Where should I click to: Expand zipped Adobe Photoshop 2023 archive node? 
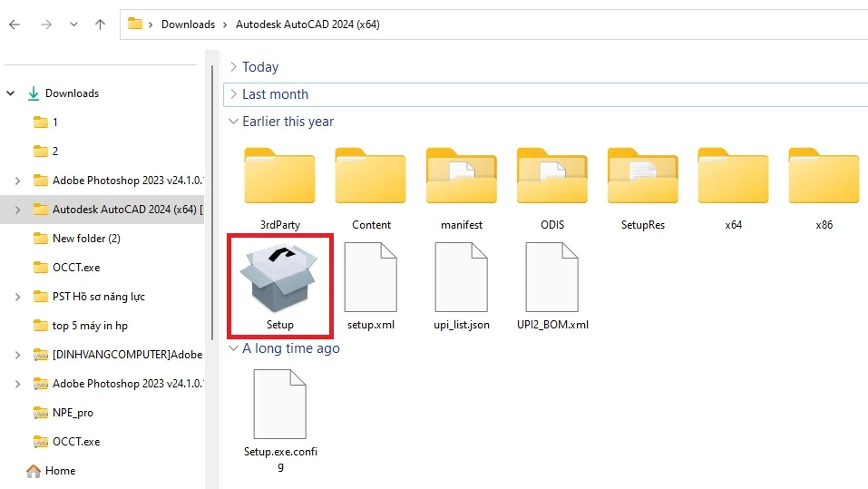(18, 384)
